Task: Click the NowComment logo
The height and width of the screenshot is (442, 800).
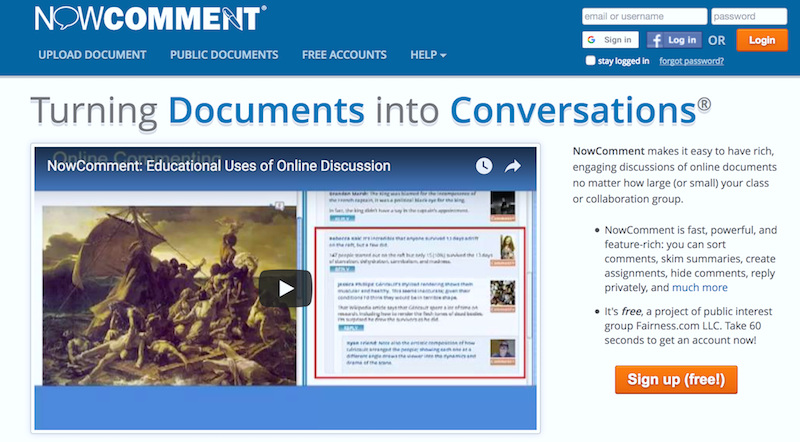Action: tap(151, 18)
